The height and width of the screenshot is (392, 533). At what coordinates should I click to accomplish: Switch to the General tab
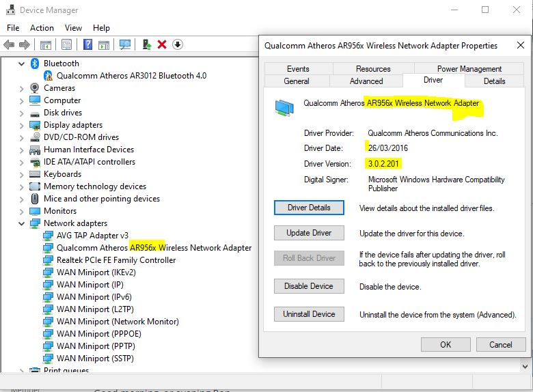tap(297, 81)
